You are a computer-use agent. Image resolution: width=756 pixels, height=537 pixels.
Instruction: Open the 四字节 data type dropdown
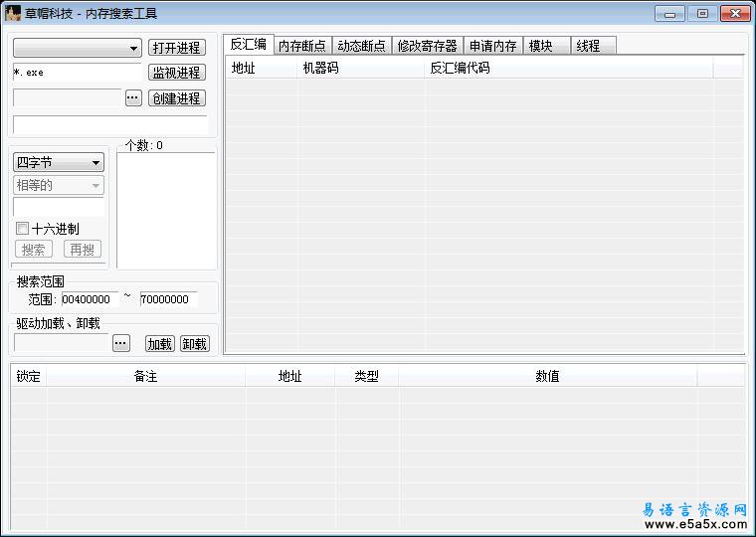coord(59,162)
